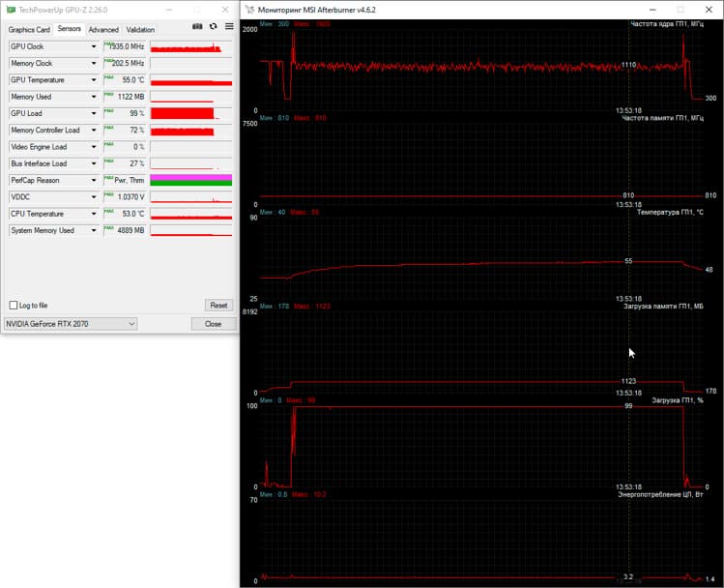Open the GPU Load sensor dropdown
Screen dimensions: 724x588
(x=94, y=113)
